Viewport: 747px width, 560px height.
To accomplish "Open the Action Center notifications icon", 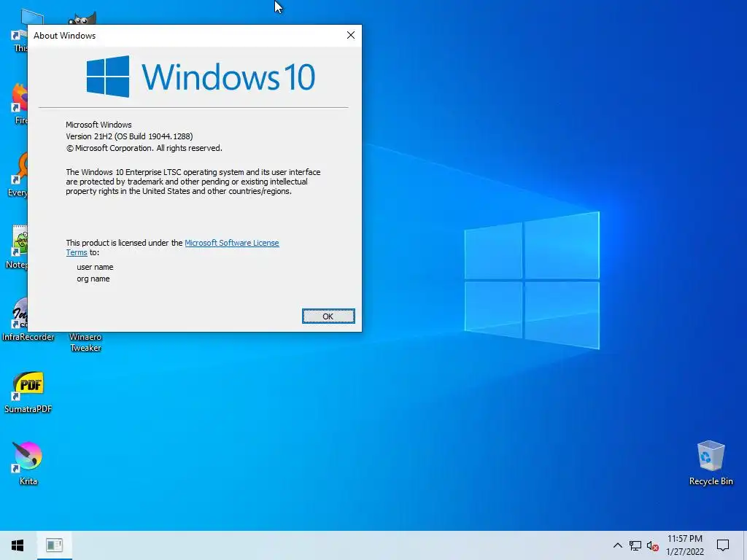I will point(723,545).
